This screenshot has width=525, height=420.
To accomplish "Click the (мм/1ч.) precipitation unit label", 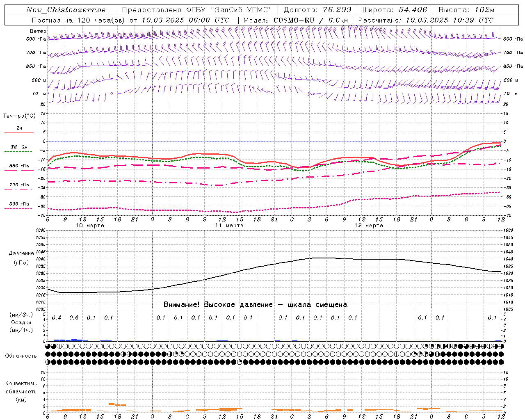I will 21,330.
